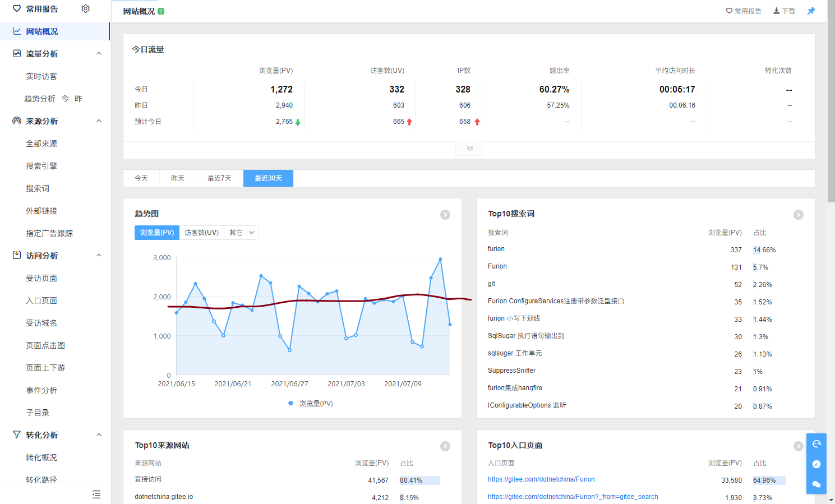Open Top10来源网站 details arrow icon

(445, 446)
